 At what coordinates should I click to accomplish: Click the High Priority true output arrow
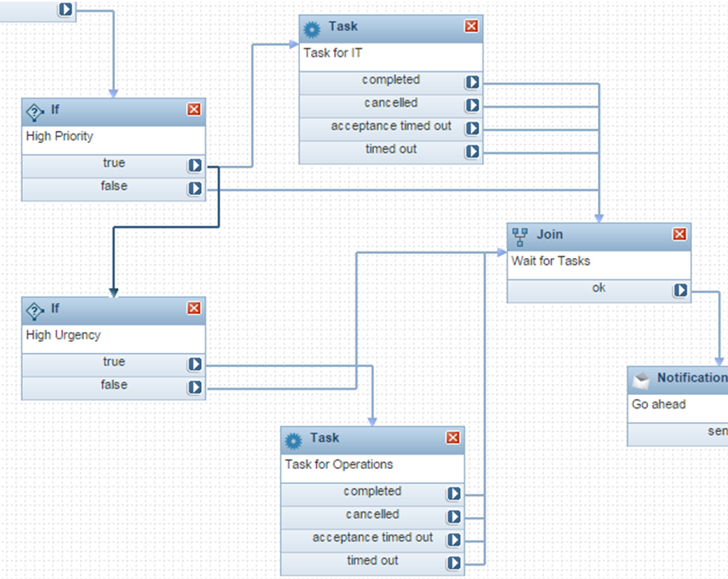coord(195,166)
